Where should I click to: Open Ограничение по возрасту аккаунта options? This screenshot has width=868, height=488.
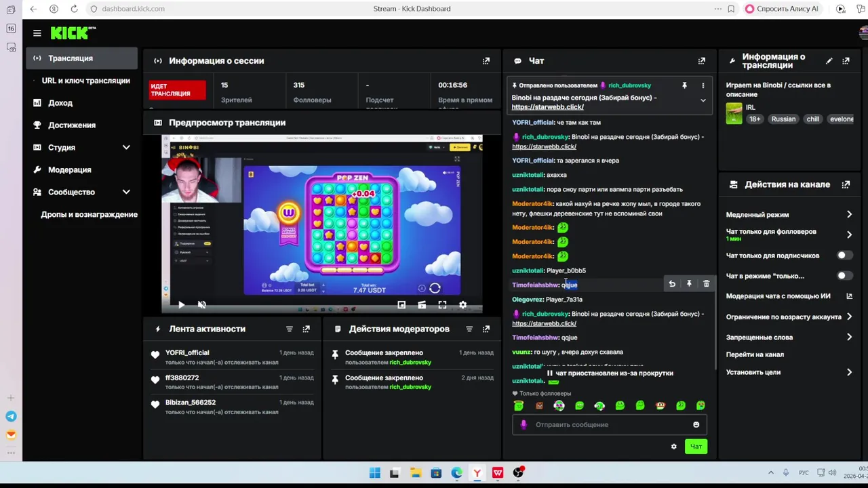point(789,317)
